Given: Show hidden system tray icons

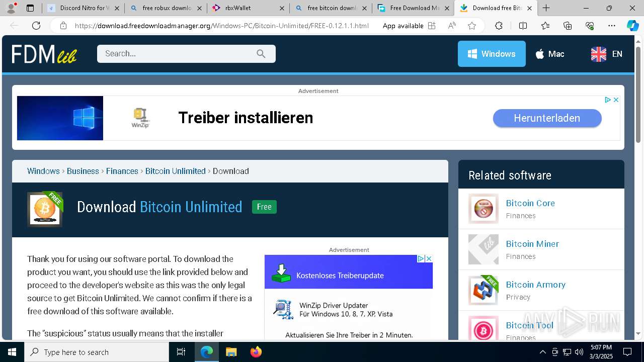Looking at the screenshot, I should (x=543, y=352).
